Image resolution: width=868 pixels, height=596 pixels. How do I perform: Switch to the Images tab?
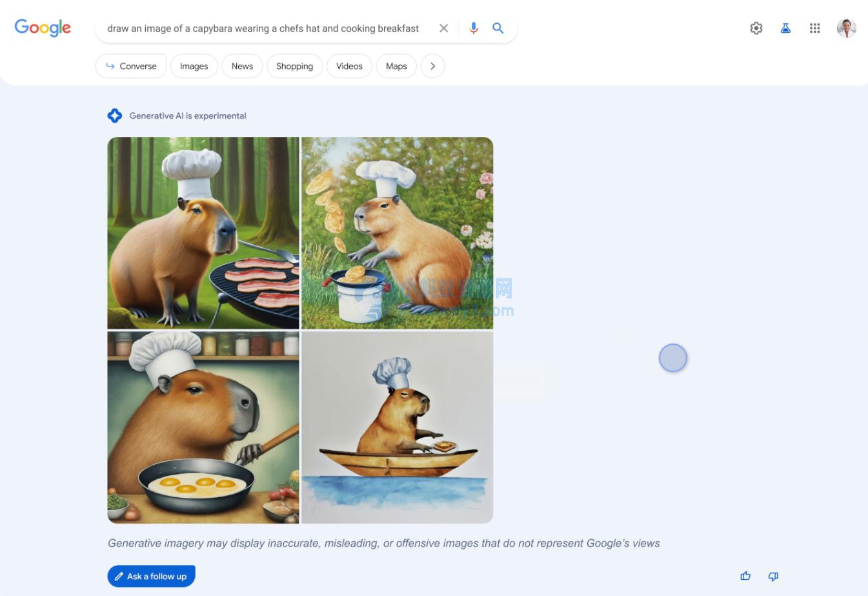[194, 66]
